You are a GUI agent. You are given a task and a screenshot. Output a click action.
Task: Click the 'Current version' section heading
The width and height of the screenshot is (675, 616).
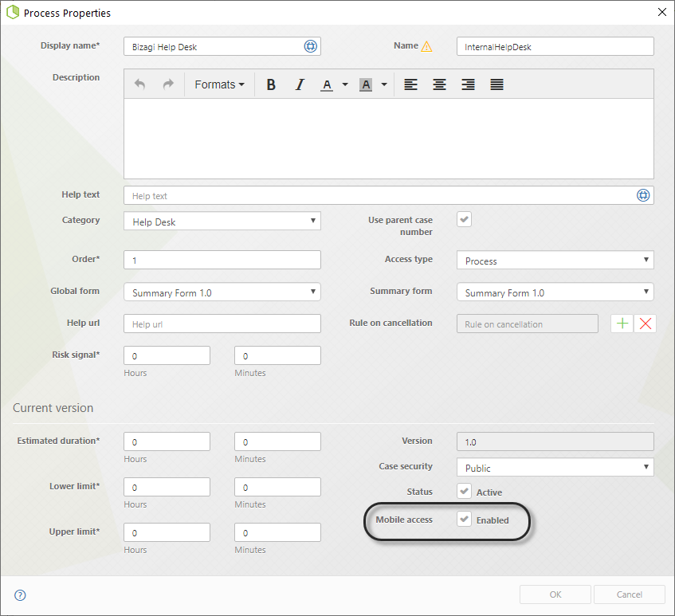53,408
